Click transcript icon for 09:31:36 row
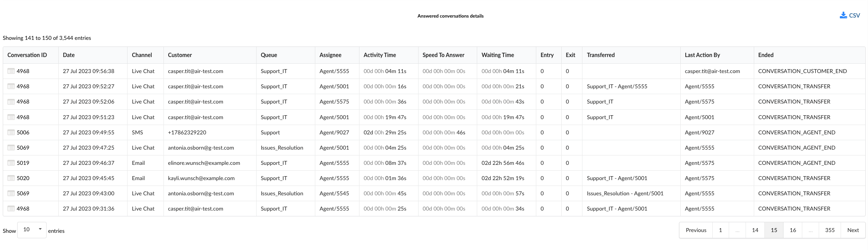The width and height of the screenshot is (868, 250). [x=11, y=209]
